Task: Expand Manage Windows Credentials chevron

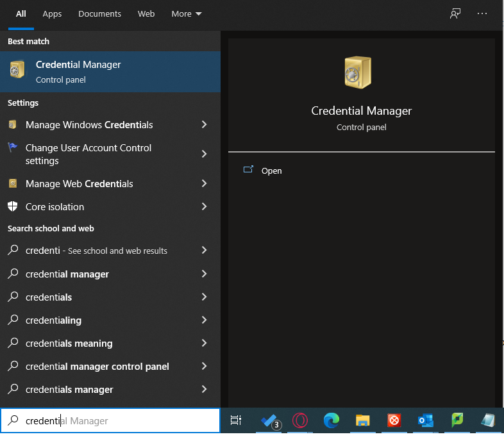Action: click(204, 124)
